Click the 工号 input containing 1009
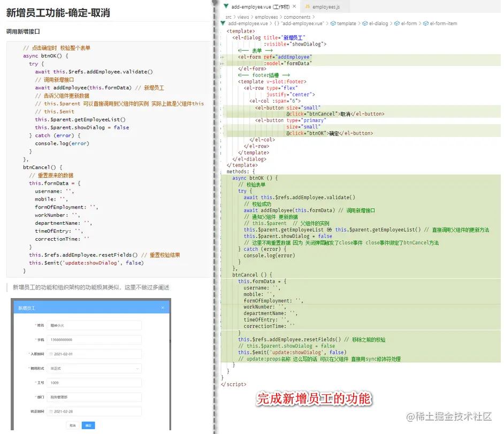504x434 pixels. coord(94,383)
